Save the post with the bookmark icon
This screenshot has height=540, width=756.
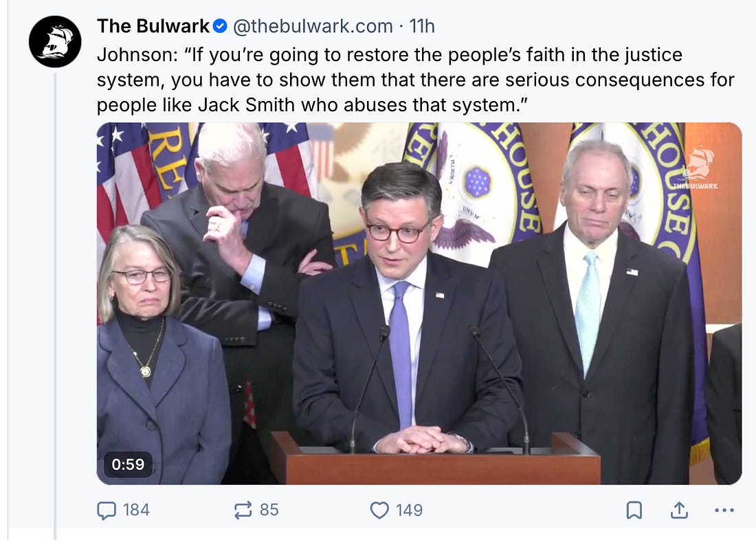coord(634,510)
